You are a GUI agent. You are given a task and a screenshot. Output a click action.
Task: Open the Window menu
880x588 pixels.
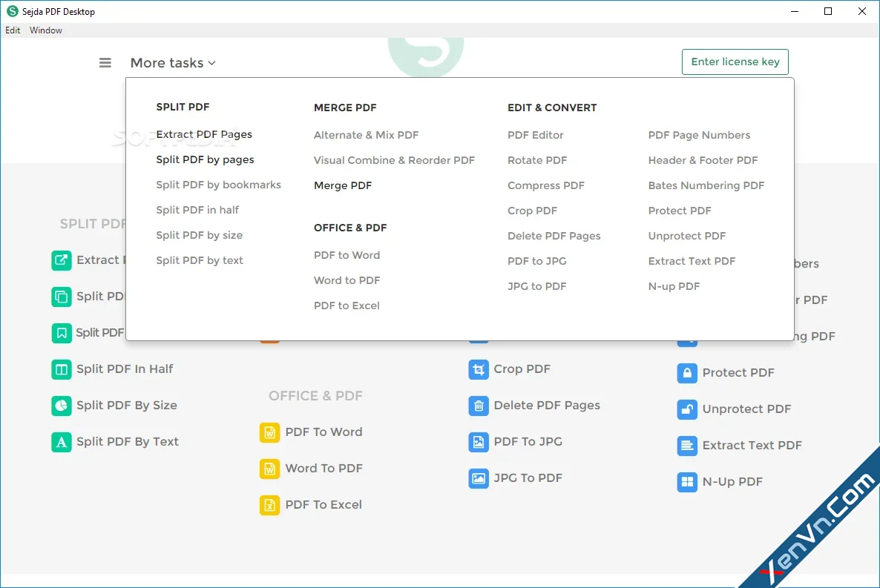[x=46, y=30]
